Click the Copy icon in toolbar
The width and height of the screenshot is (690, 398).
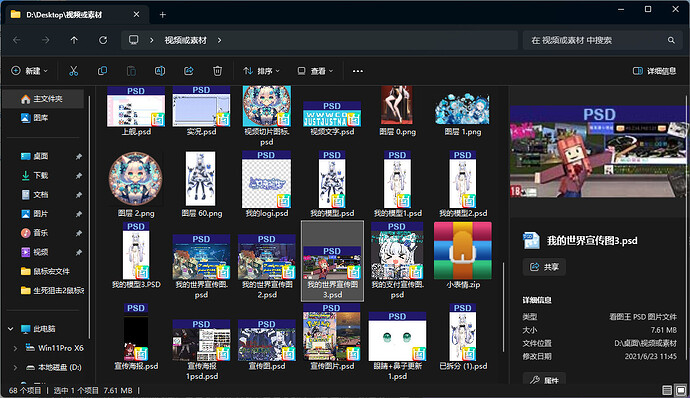tap(102, 71)
